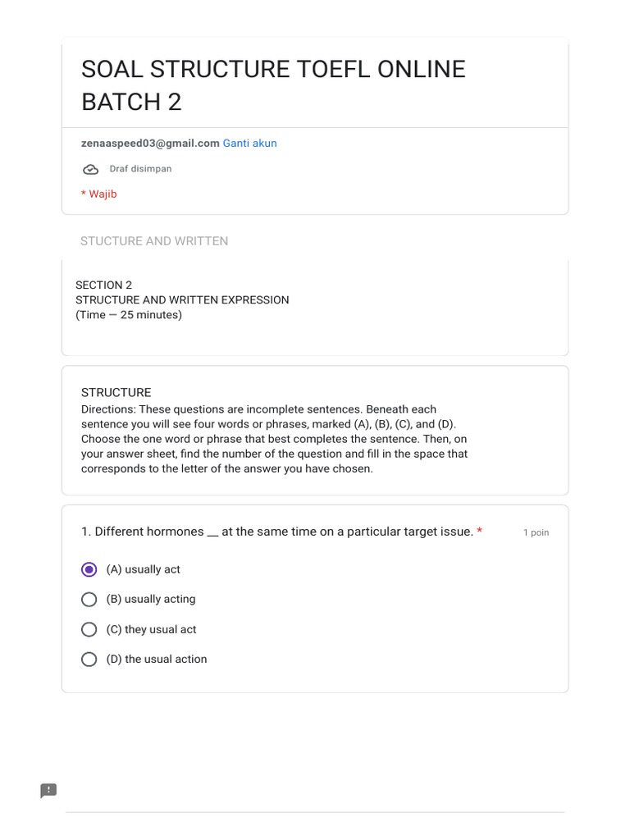Image resolution: width=630 pixels, height=840 pixels.
Task: Click the STRUCTURE heading above Directions
Action: pyautogui.click(x=116, y=392)
